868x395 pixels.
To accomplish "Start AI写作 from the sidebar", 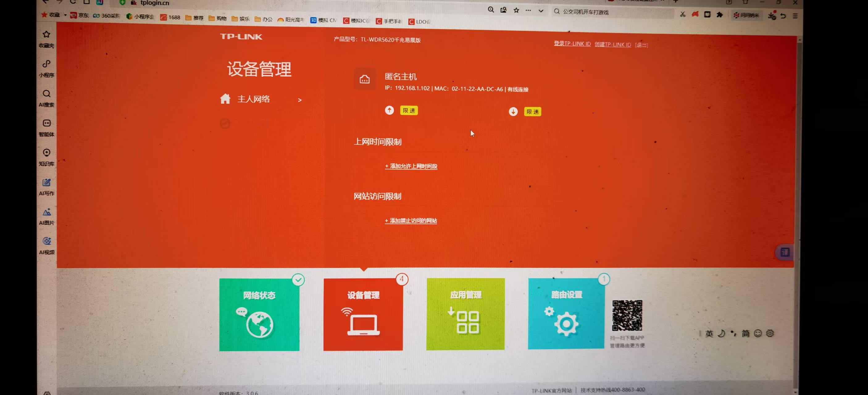I will (x=46, y=187).
